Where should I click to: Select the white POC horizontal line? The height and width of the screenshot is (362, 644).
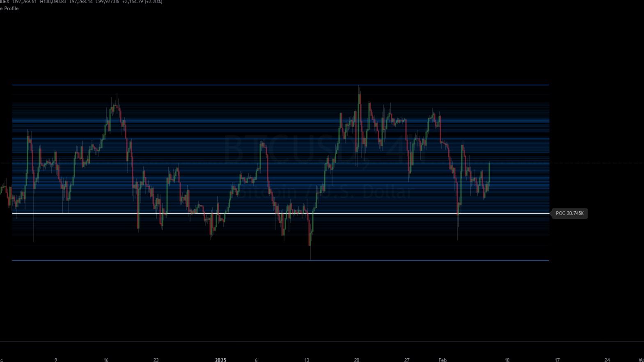point(281,213)
